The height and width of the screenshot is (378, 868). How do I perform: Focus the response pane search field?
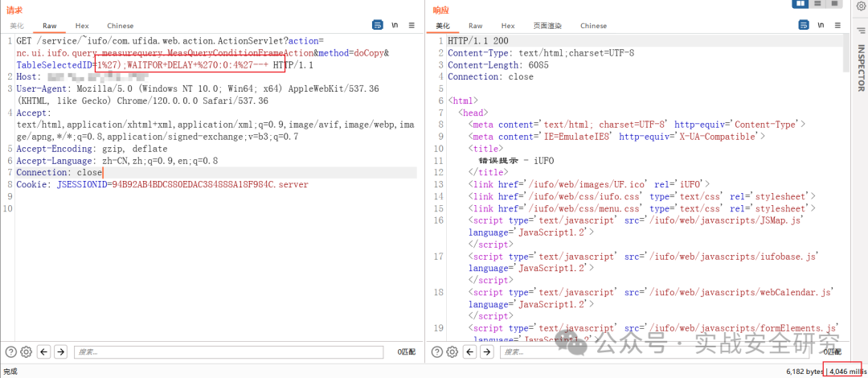tap(654, 352)
